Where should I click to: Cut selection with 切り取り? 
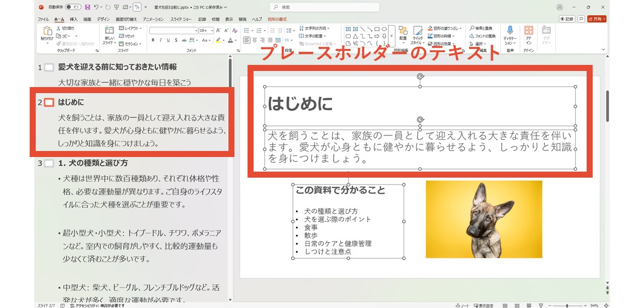(65, 29)
